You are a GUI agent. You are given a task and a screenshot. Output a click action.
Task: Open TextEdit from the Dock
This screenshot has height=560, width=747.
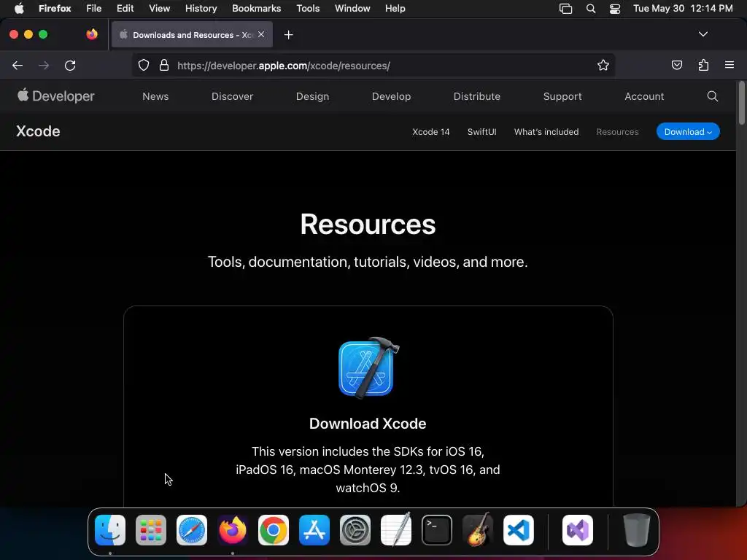(396, 529)
